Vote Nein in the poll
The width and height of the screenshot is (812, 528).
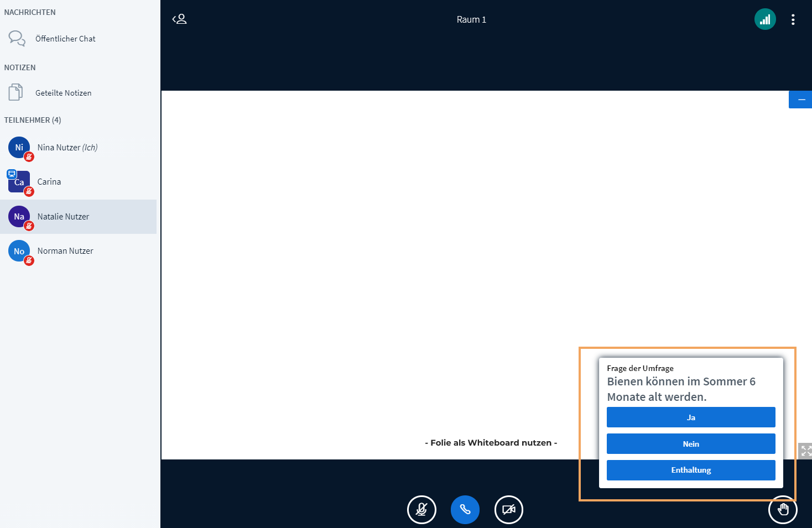pyautogui.click(x=691, y=444)
